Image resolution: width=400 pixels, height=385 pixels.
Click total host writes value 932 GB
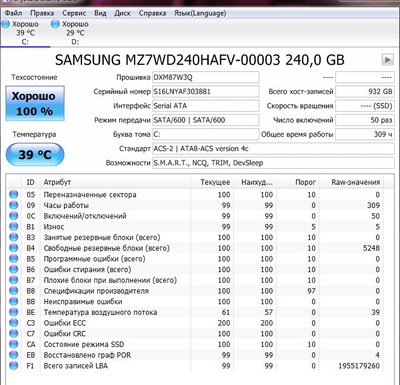click(365, 92)
